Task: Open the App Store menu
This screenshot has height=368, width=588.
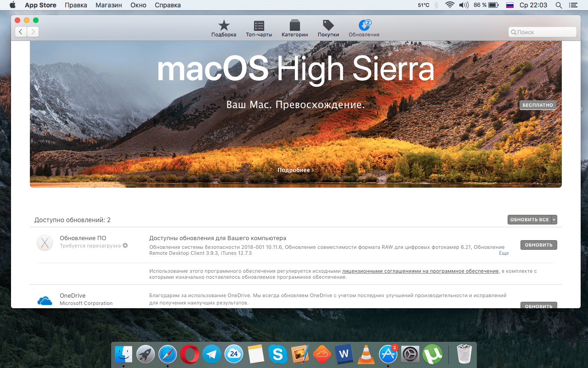Action: coord(40,5)
